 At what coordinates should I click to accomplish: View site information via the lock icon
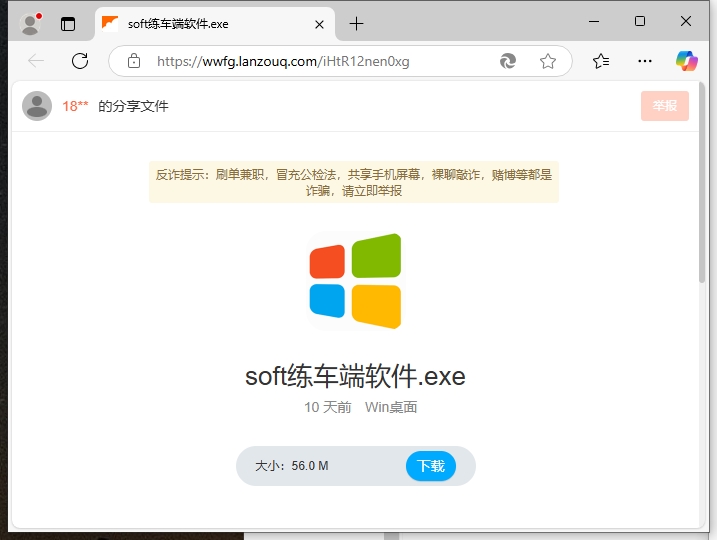(134, 61)
